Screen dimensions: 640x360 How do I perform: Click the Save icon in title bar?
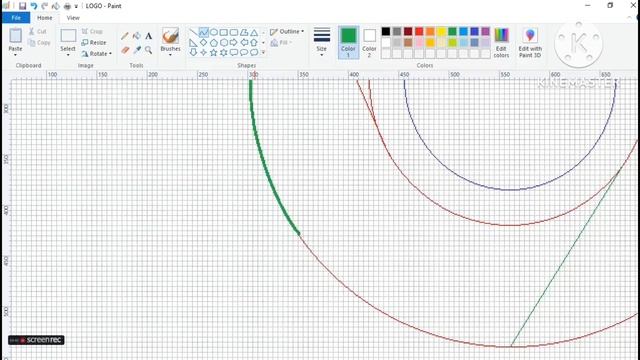click(x=22, y=6)
